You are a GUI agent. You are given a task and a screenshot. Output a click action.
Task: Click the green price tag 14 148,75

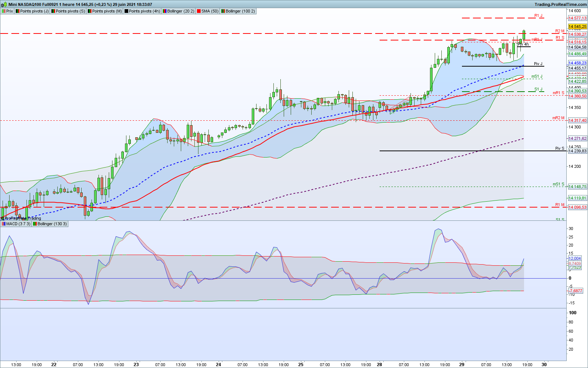tap(578, 187)
